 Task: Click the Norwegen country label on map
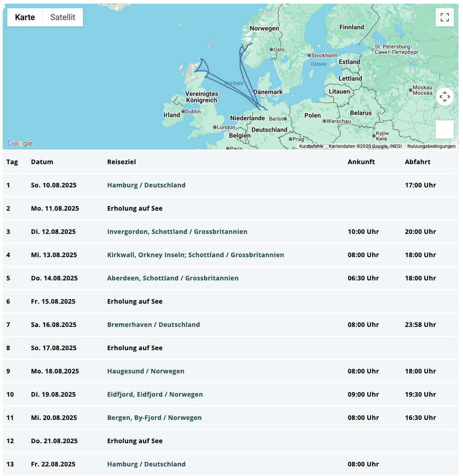pyautogui.click(x=264, y=28)
